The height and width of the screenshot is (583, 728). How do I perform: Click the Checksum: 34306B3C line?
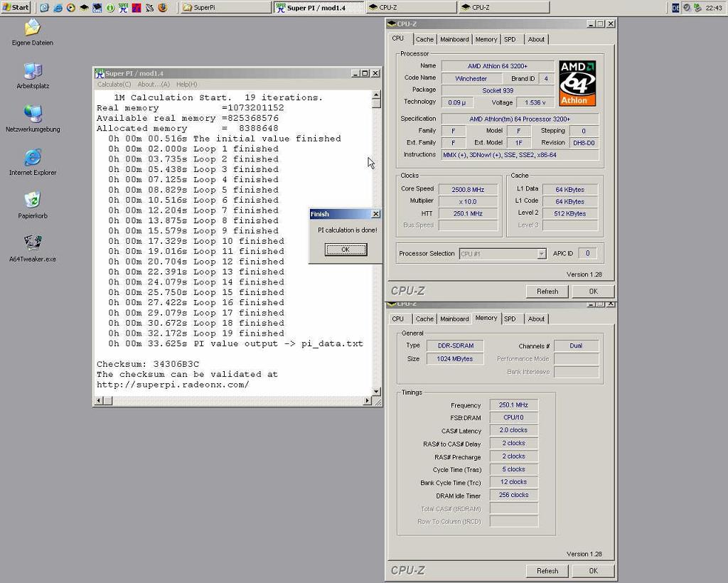[148, 364]
